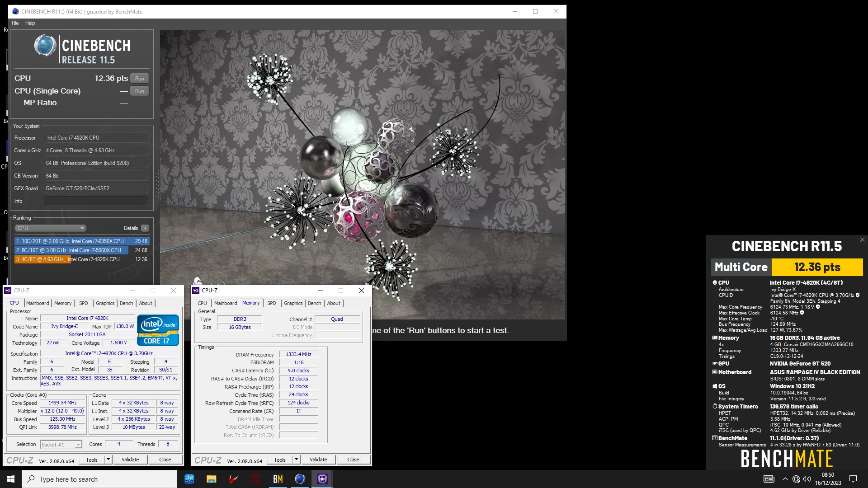Image resolution: width=868 pixels, height=488 pixels.
Task: Open the SPD tab in the right CPU-Z
Action: tap(271, 303)
